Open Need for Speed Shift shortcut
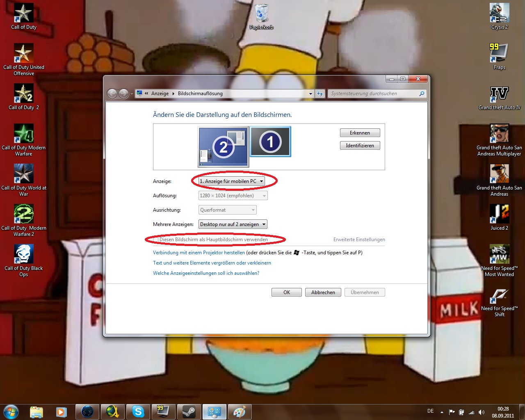Viewport: 525px width, 420px height. (x=499, y=297)
